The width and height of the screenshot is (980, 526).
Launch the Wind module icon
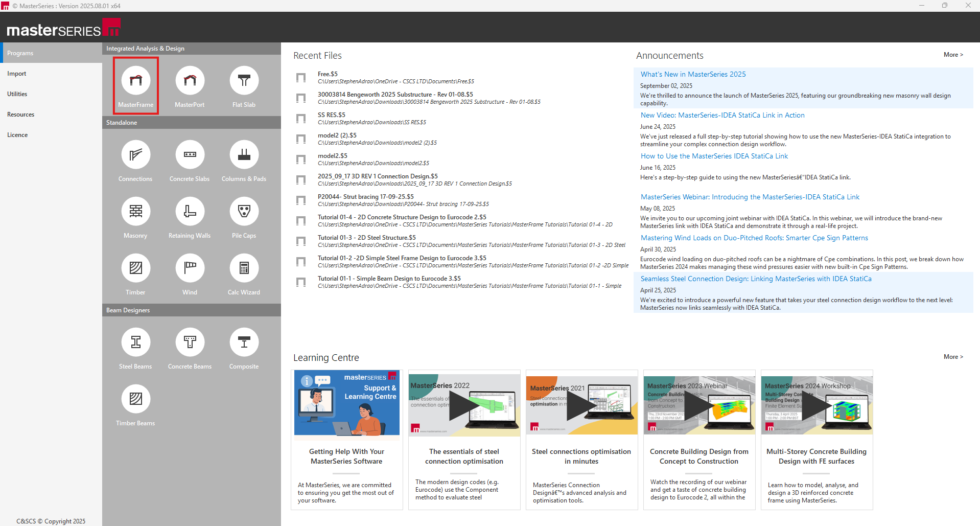pyautogui.click(x=190, y=268)
